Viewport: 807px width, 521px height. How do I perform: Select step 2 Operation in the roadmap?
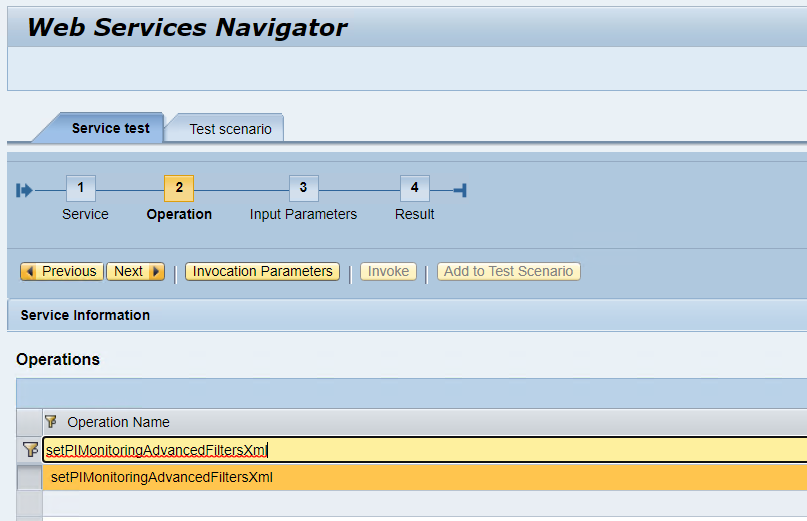pos(178,188)
